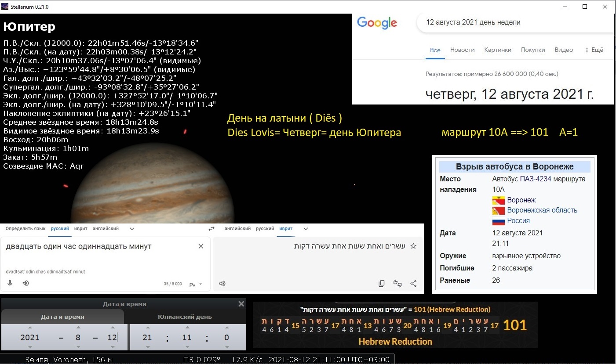Expand the target language list chevron
The height and width of the screenshot is (364, 616).
point(306,229)
